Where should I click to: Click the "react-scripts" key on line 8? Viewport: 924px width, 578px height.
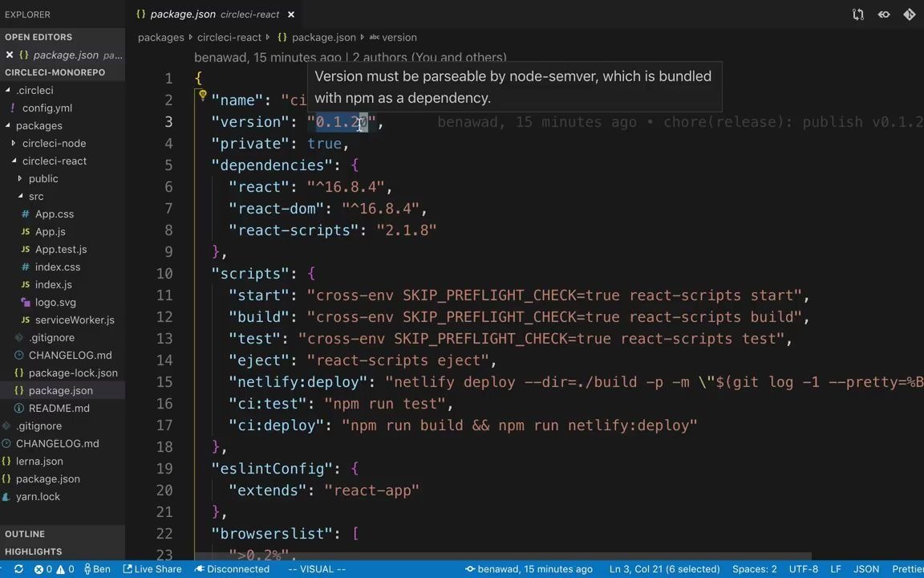click(294, 230)
